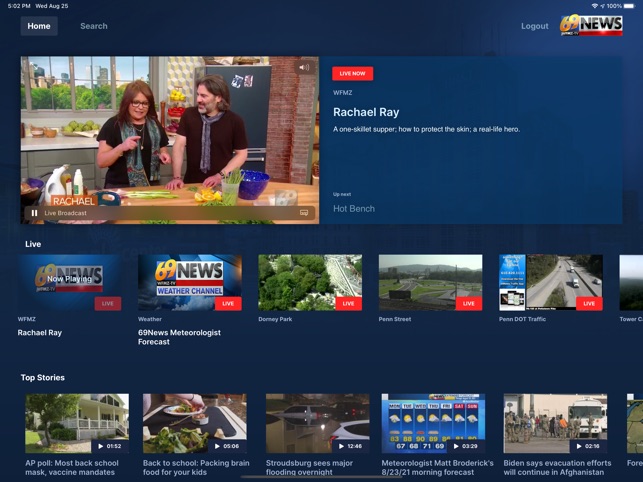Open headline Stroudsburg sees major flooding overnight
Viewport: 643px width, 482px height.
coord(309,468)
